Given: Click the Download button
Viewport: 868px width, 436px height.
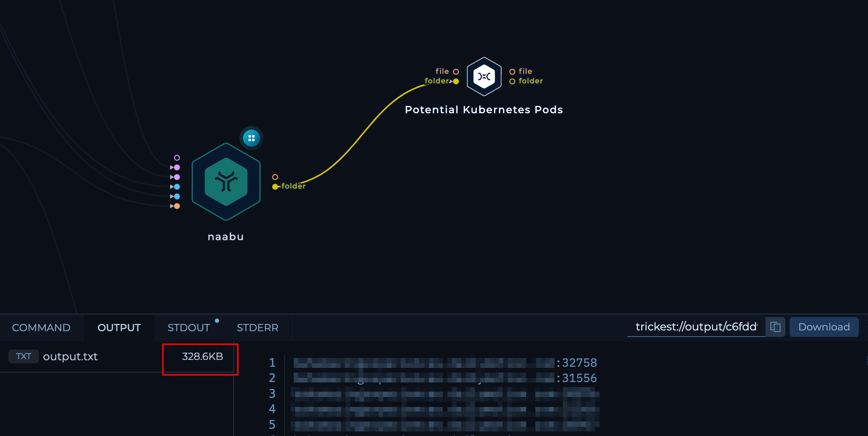Looking at the screenshot, I should coord(824,327).
